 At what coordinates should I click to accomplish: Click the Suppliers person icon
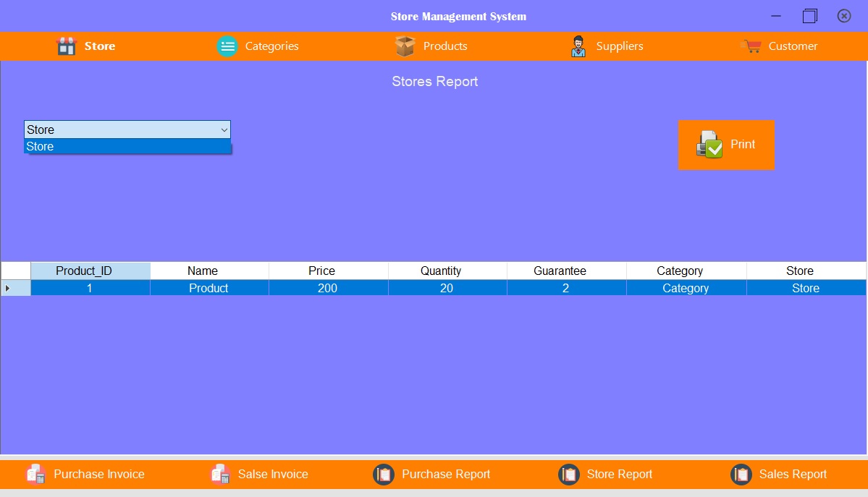coord(578,46)
